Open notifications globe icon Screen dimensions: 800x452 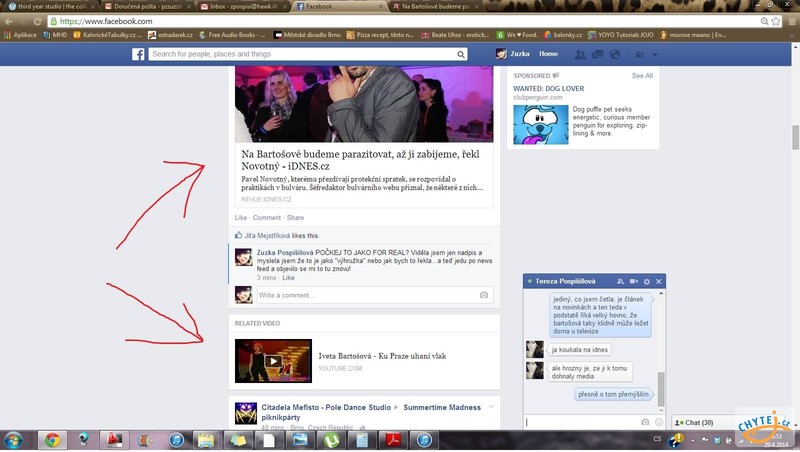pyautogui.click(x=615, y=54)
